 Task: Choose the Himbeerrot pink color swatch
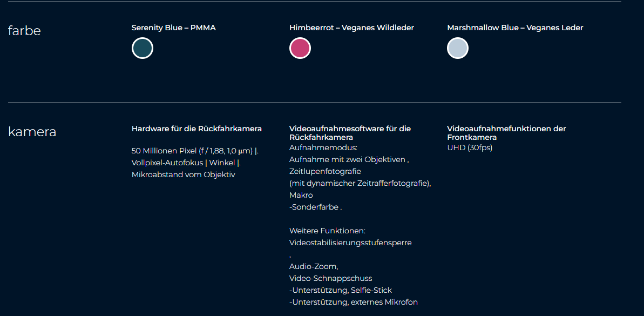click(x=300, y=48)
